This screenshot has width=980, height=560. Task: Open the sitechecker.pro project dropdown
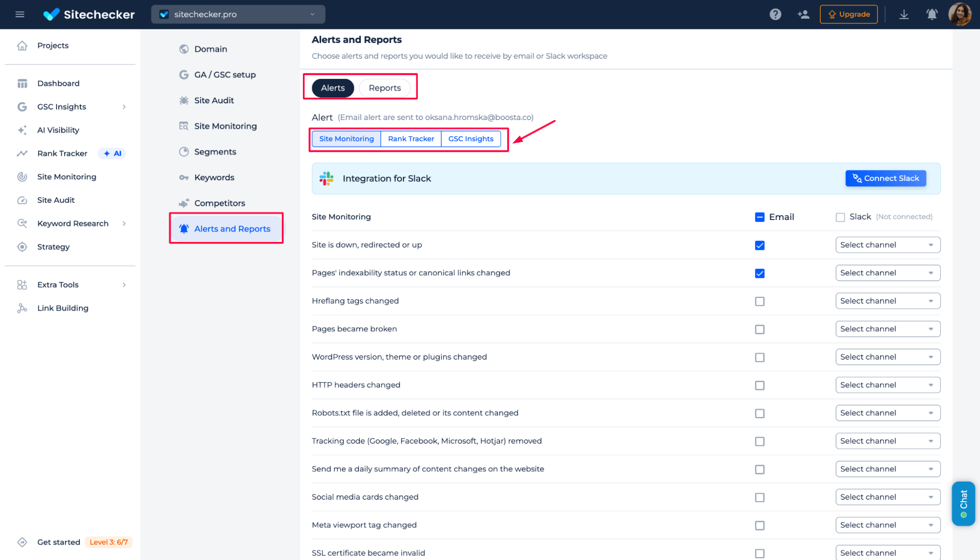tap(238, 14)
